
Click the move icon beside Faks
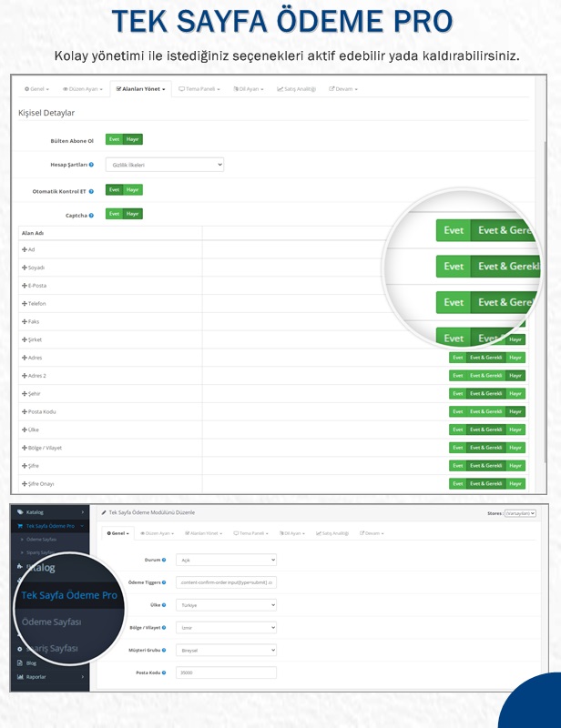click(x=25, y=321)
